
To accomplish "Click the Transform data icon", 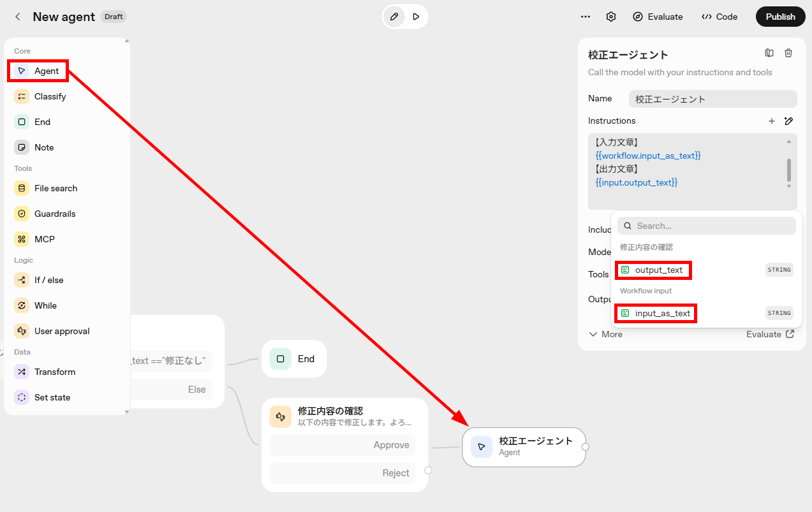I will point(22,372).
